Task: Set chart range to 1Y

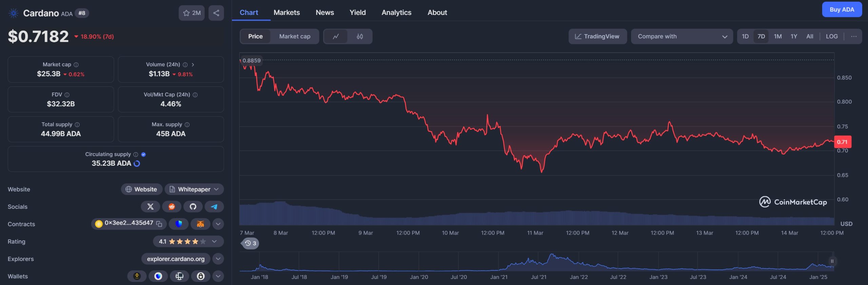Action: pos(794,37)
